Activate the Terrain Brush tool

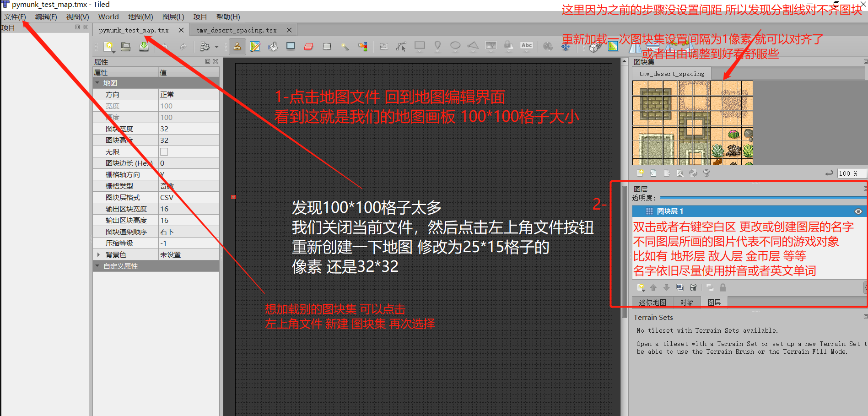(254, 46)
